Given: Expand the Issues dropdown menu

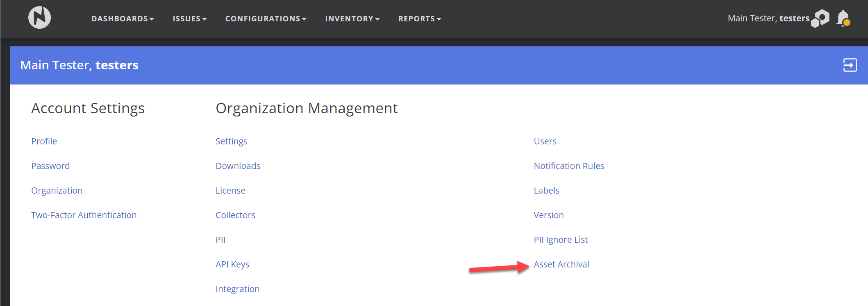Looking at the screenshot, I should point(189,19).
